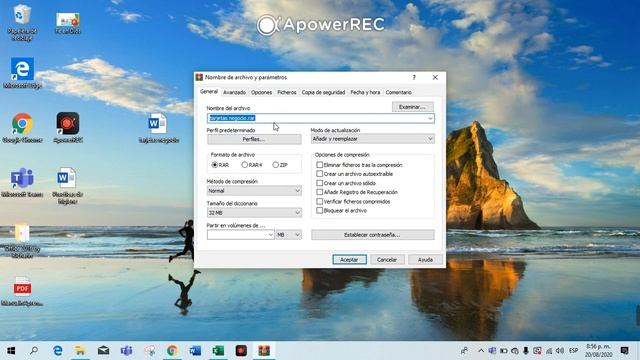This screenshot has height=360, width=640.
Task: Open the Tamaño del diccionario dropdown
Action: [254, 213]
